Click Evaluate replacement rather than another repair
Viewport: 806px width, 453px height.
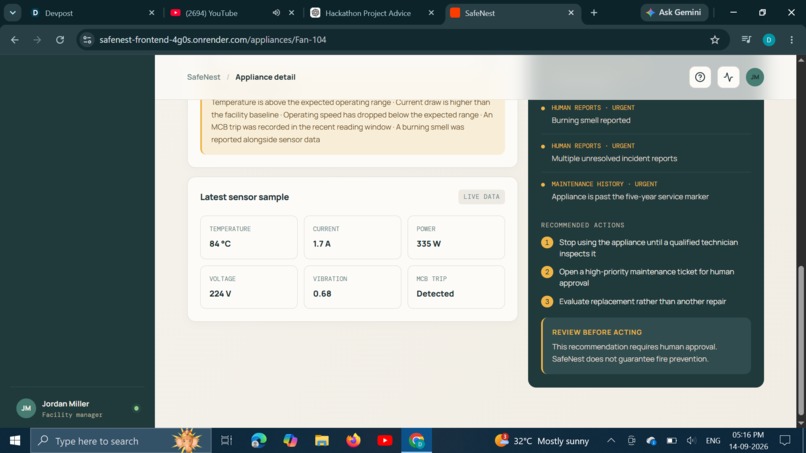pyautogui.click(x=642, y=301)
